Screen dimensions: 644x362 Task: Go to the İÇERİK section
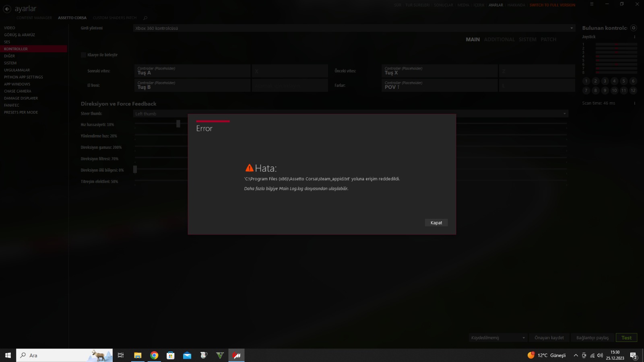479,5
